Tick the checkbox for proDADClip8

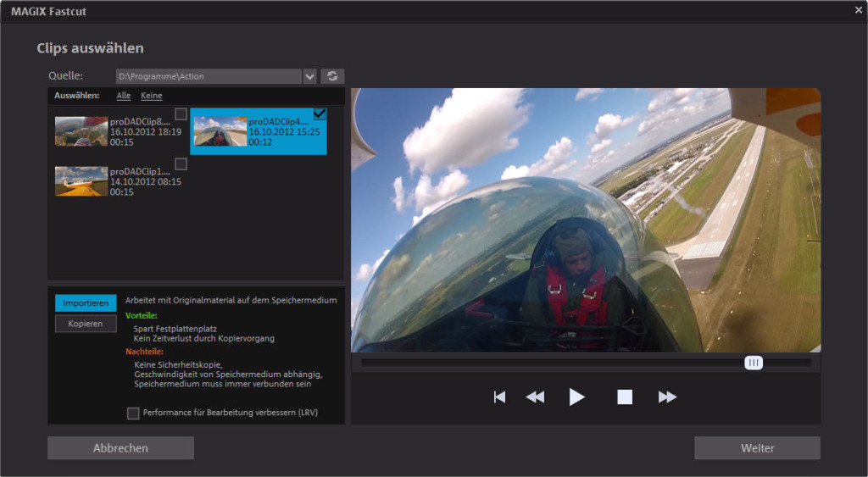pos(181,114)
